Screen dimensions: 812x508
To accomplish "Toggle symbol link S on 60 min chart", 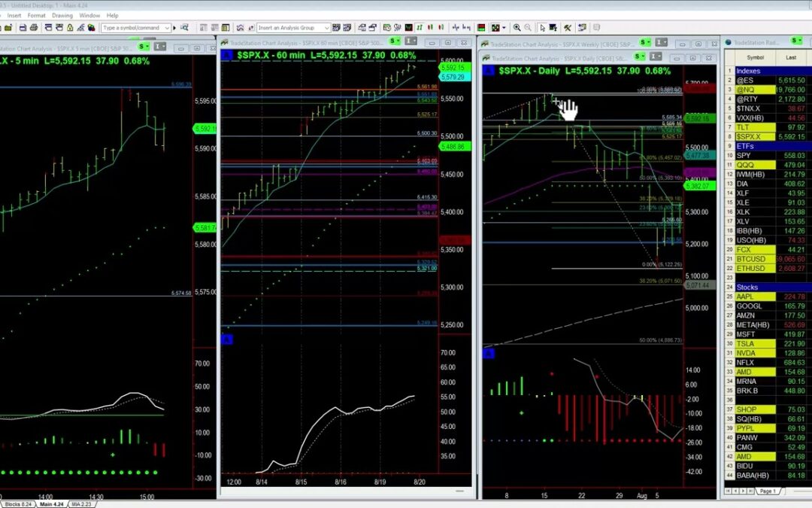I will (x=395, y=41).
